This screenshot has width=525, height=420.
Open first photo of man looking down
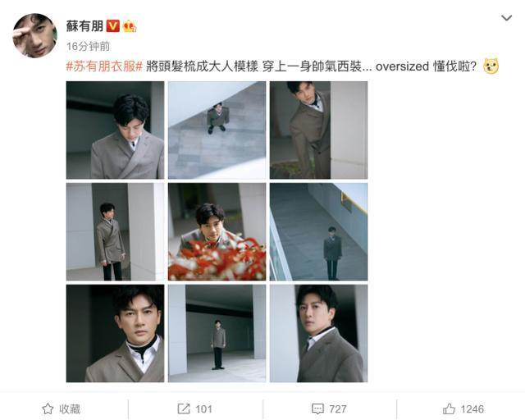115,130
